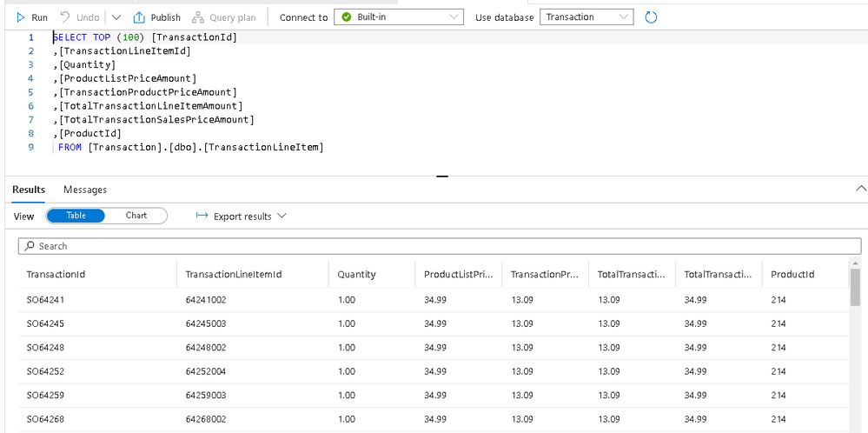Click line number 9 in gutter

(x=31, y=147)
